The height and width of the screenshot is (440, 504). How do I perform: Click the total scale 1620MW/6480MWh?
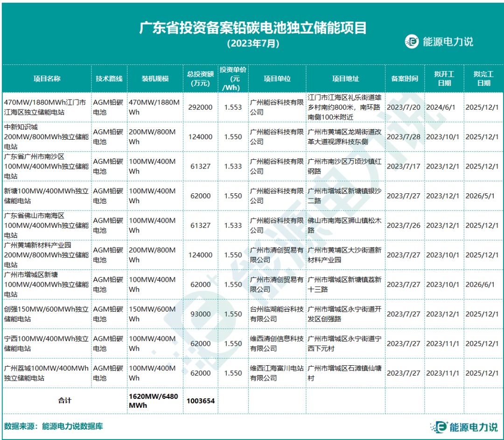154,401
